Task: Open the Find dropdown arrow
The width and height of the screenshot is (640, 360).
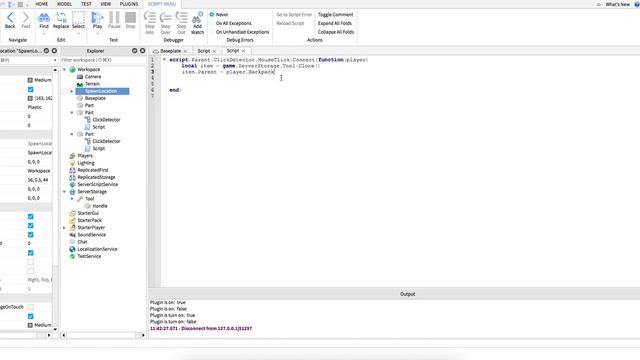Action: coord(44,33)
